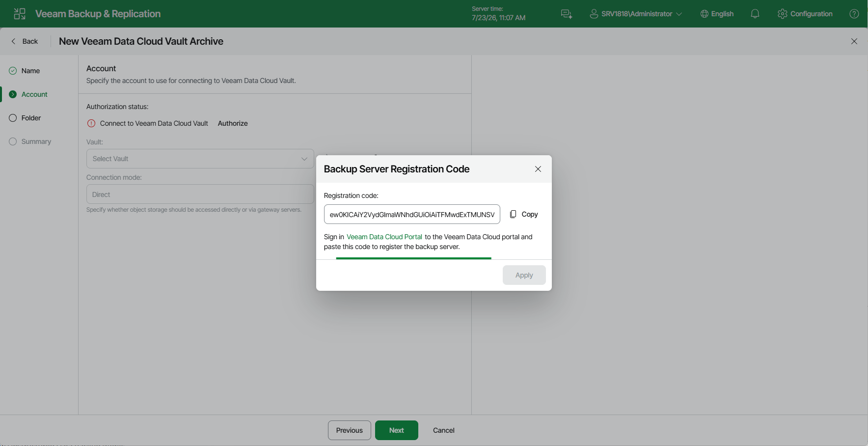Expand the SRV1818\Administrator account dropdown

(636, 14)
